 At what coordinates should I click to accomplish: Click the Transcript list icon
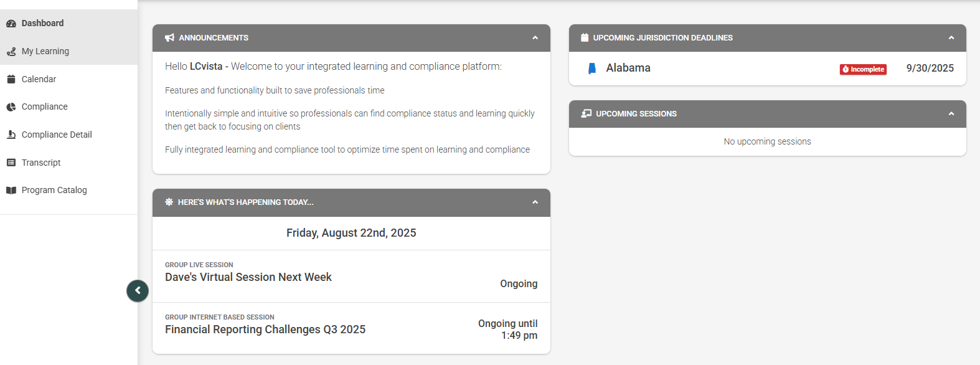pyautogui.click(x=11, y=163)
